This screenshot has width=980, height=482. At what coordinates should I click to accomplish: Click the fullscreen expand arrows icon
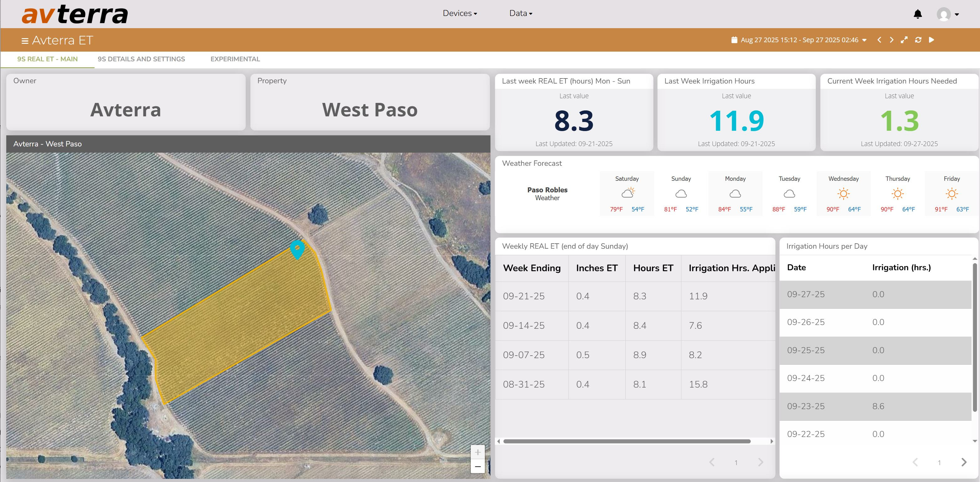[904, 40]
